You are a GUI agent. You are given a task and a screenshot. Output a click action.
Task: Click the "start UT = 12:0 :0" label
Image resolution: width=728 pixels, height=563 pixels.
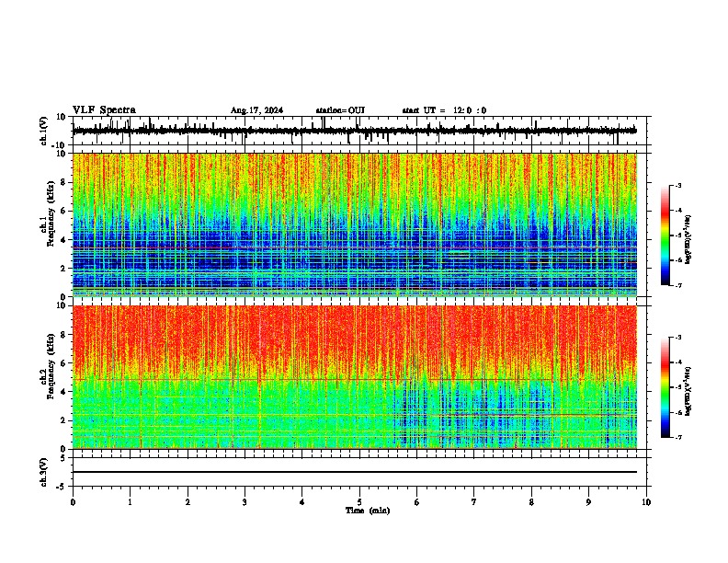point(444,110)
